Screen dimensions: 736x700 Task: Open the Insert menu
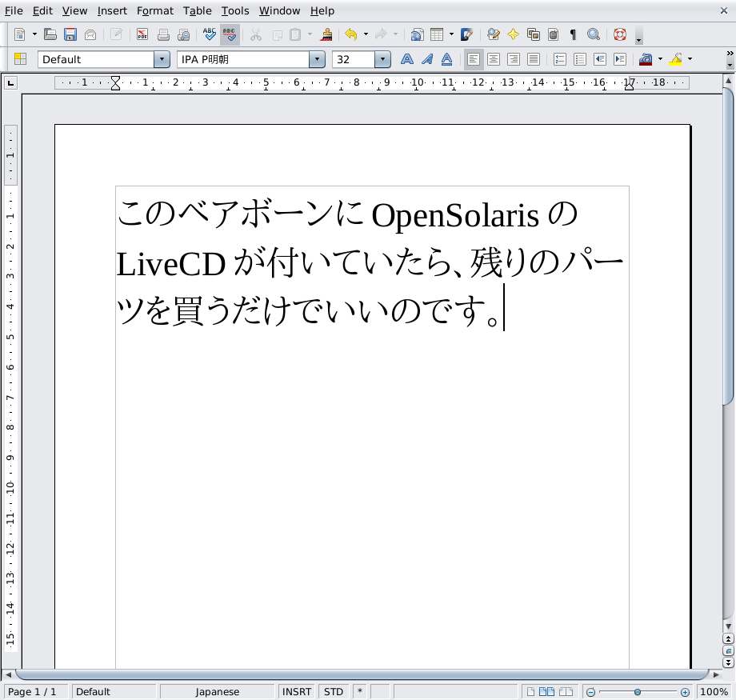(112, 10)
